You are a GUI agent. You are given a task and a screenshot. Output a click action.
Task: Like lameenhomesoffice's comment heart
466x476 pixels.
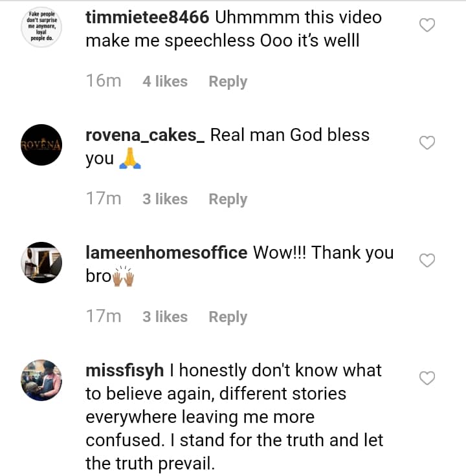(427, 261)
